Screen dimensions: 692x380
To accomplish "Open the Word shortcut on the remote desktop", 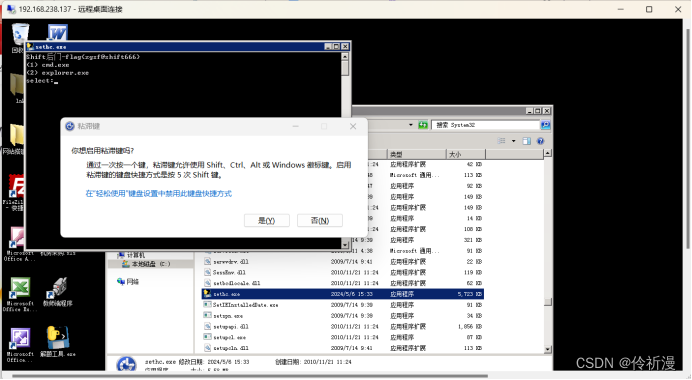I will (x=57, y=32).
